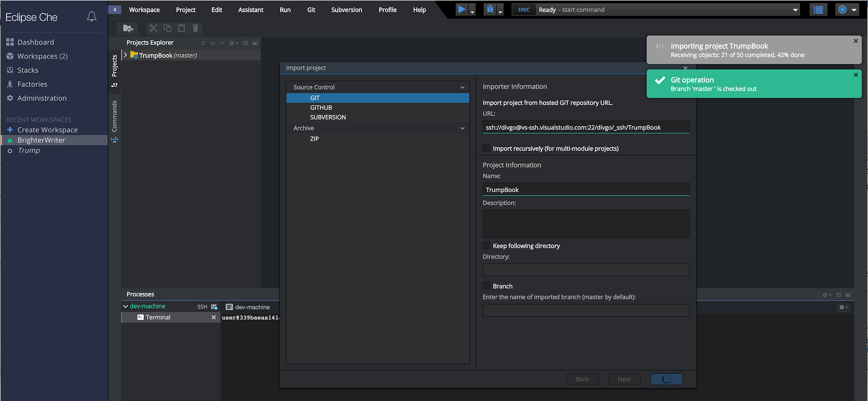Check the Keep following directory box
Image resolution: width=868 pixels, height=401 pixels.
point(487,246)
